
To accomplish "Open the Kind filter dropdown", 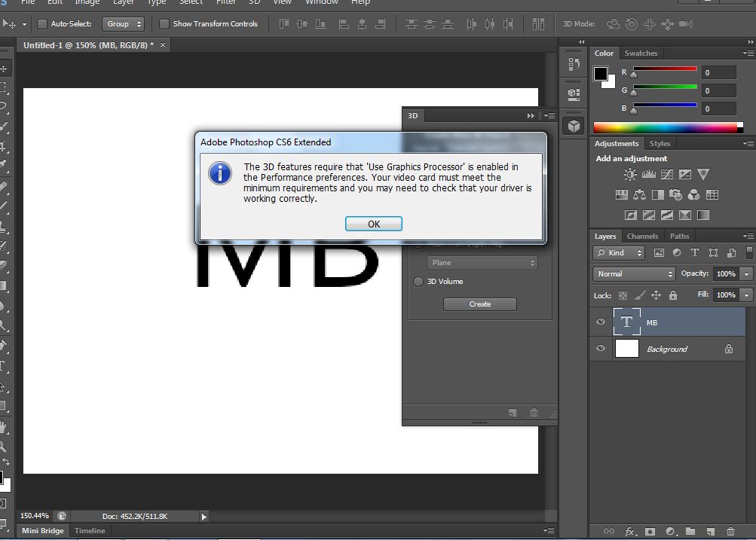I will (x=619, y=253).
